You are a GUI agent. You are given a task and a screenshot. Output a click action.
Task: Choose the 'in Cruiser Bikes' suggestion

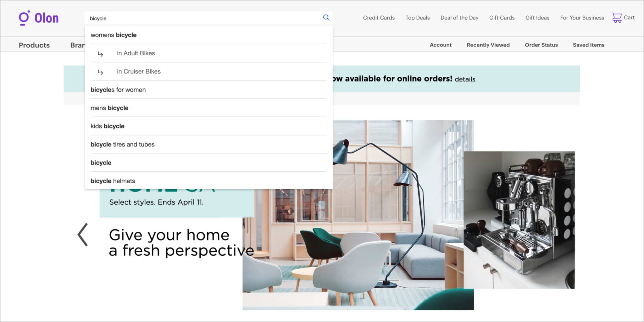click(x=208, y=71)
